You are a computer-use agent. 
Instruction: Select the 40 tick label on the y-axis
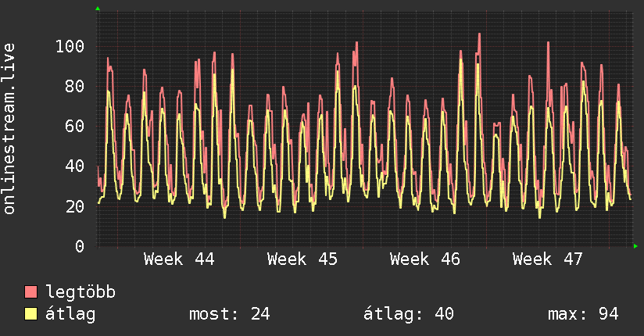point(75,166)
